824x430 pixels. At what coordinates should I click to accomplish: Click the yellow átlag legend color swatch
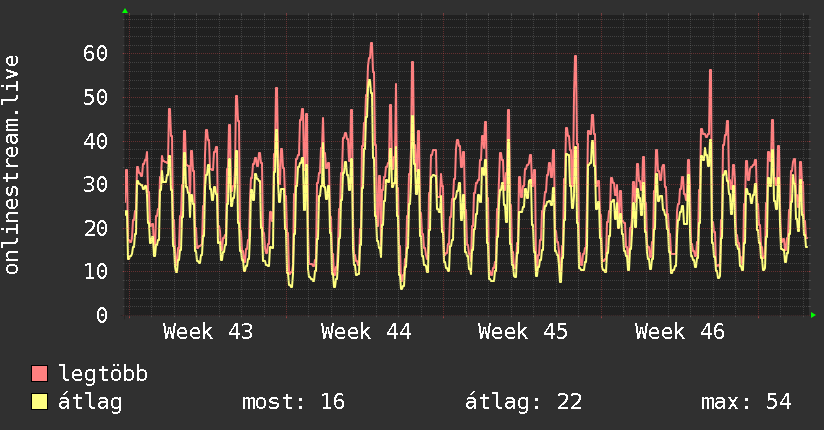point(39,402)
